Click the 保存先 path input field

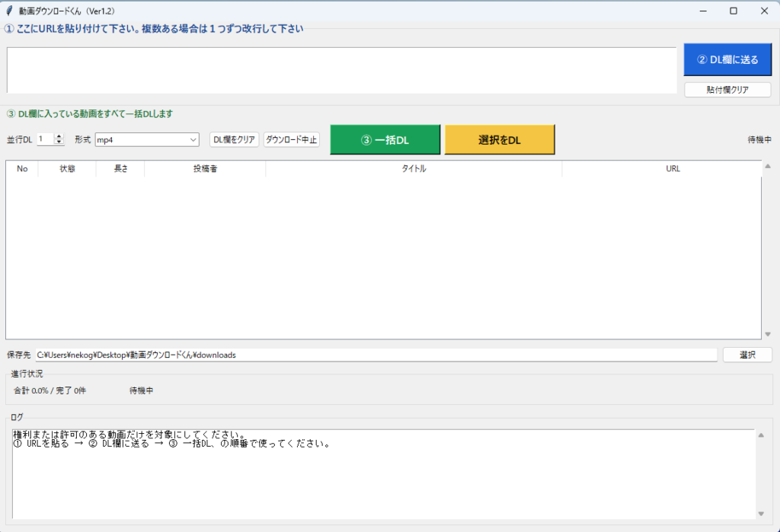pyautogui.click(x=376, y=355)
